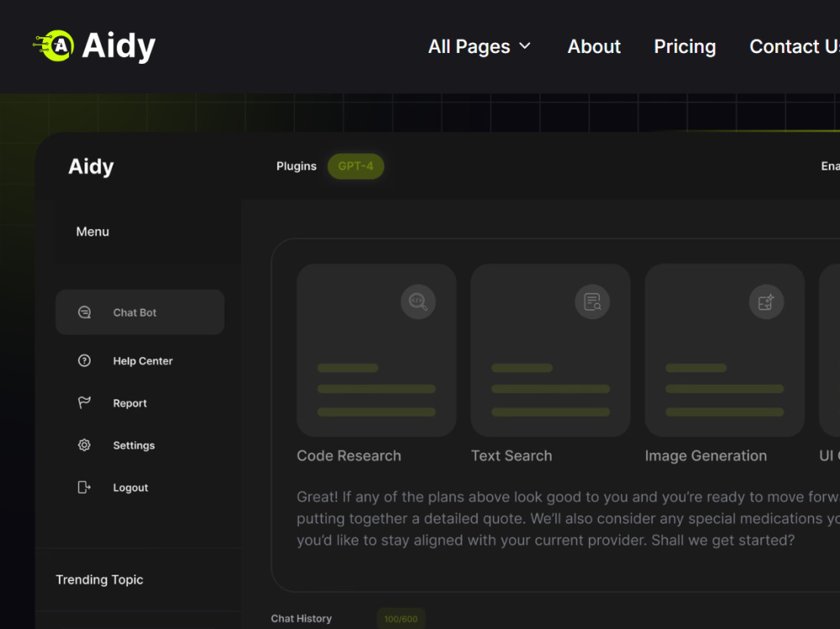840x629 pixels.
Task: Click the Image Generation label
Action: [706, 456]
